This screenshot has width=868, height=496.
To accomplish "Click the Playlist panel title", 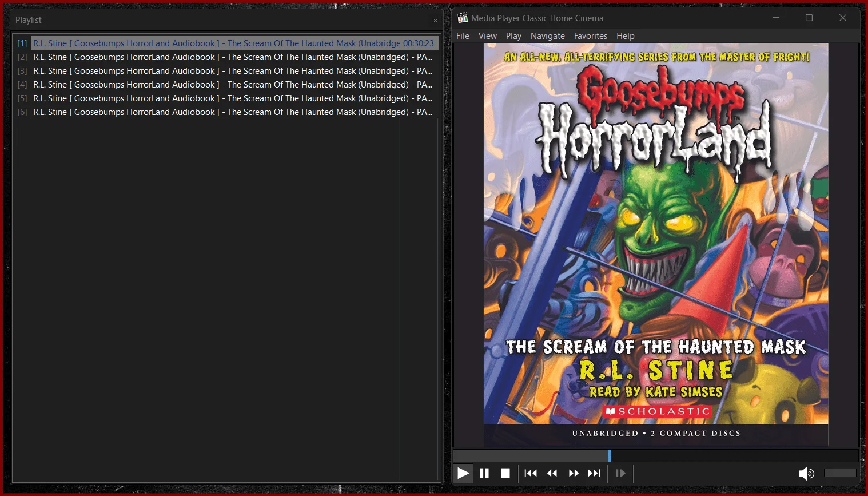I will coord(29,20).
